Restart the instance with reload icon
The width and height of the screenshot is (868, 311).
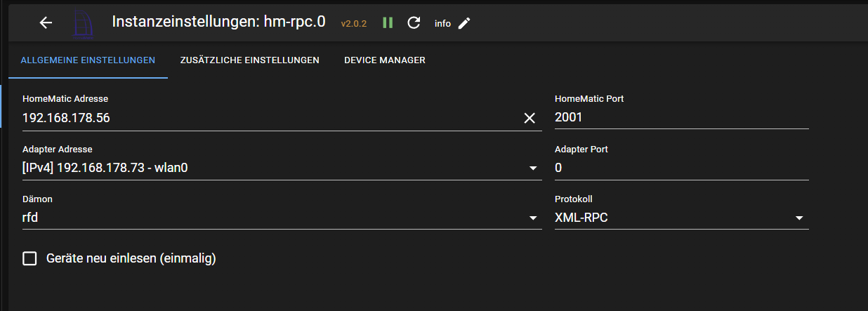pos(414,23)
